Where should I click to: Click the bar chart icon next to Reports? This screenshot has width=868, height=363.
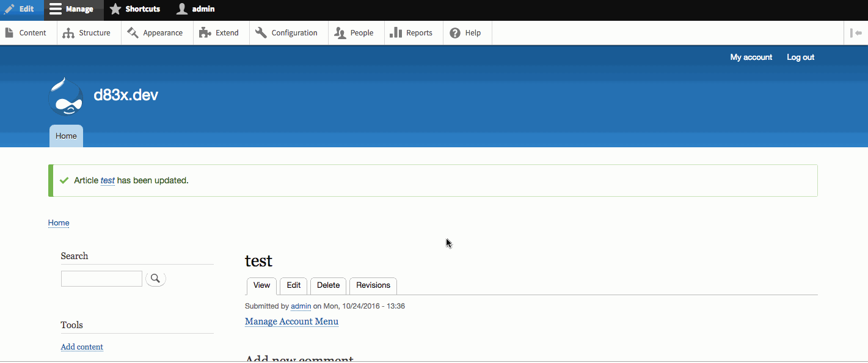[x=396, y=33]
